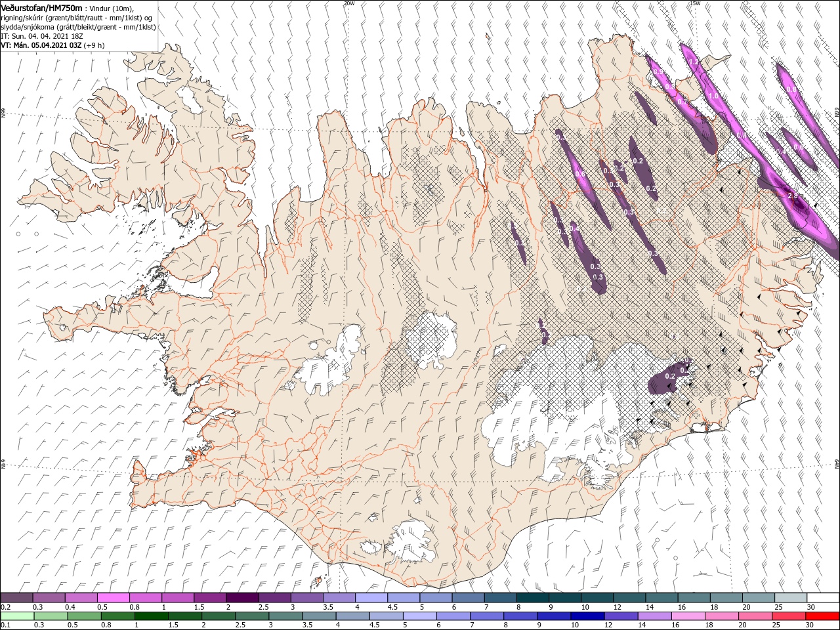
Task: Click the 0.6 value label in north-central snow band
Action: (580, 175)
